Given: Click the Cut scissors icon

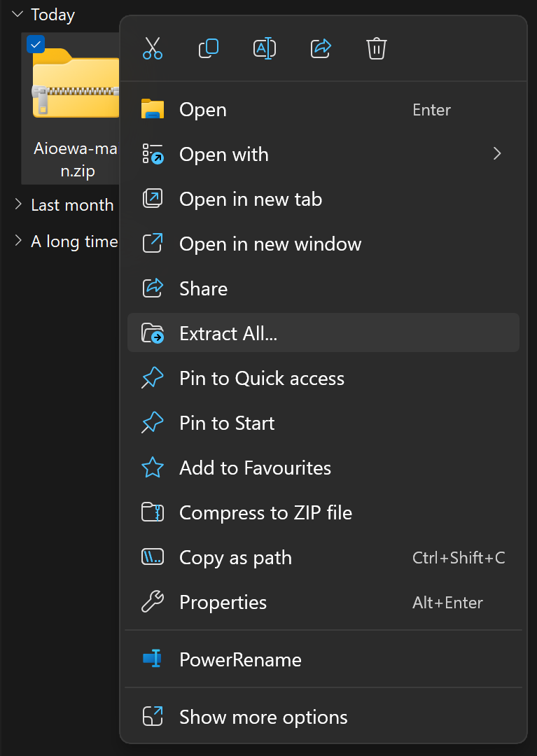Looking at the screenshot, I should [x=153, y=48].
